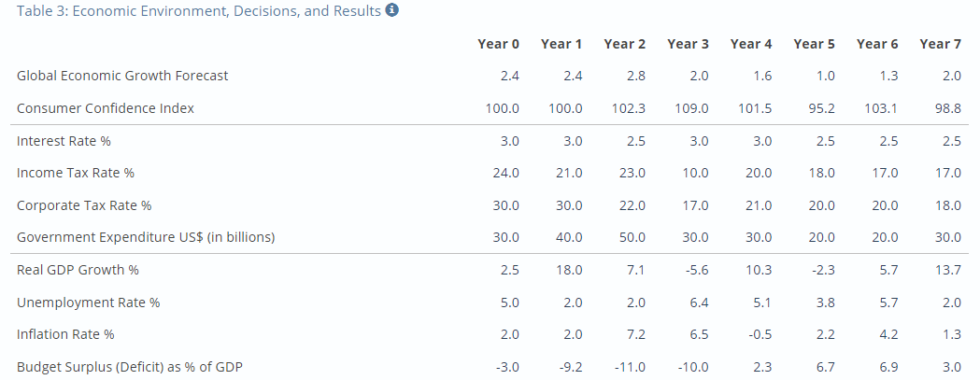
Task: Click the Year 1 Real GDP Growth value 18.0
Action: click(x=570, y=270)
